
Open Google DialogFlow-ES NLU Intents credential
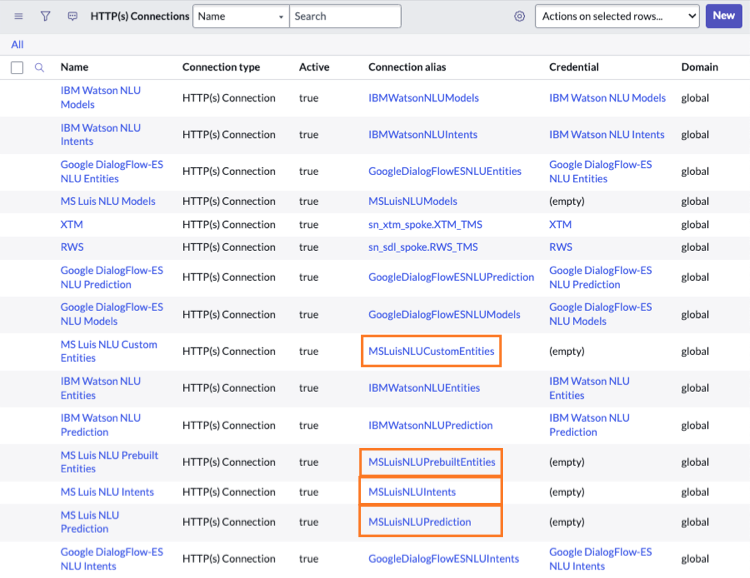600,559
